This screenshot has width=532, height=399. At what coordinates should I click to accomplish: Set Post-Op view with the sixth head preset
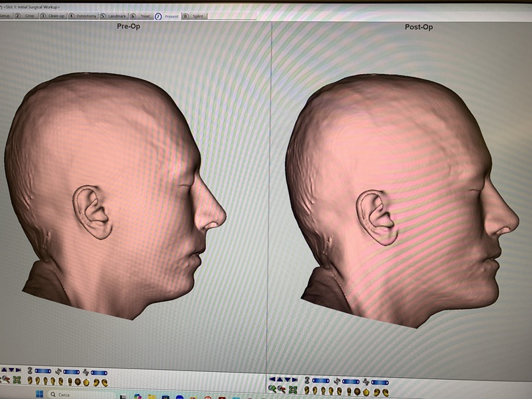pos(349,392)
